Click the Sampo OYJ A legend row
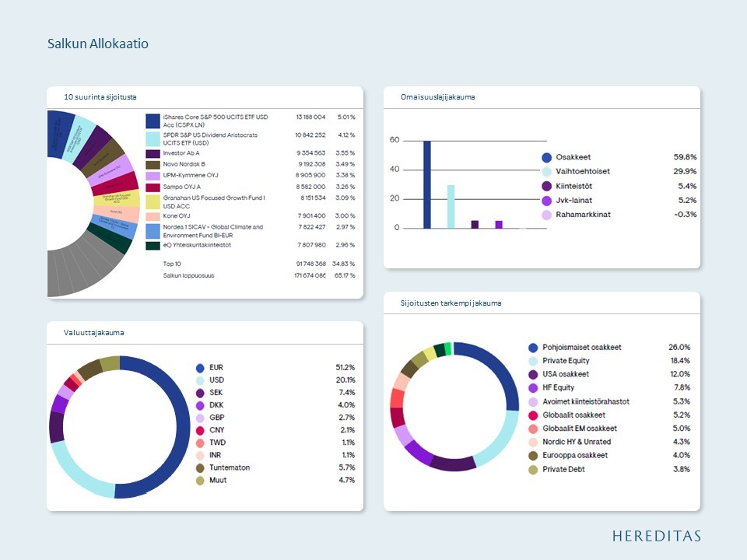 click(250, 187)
